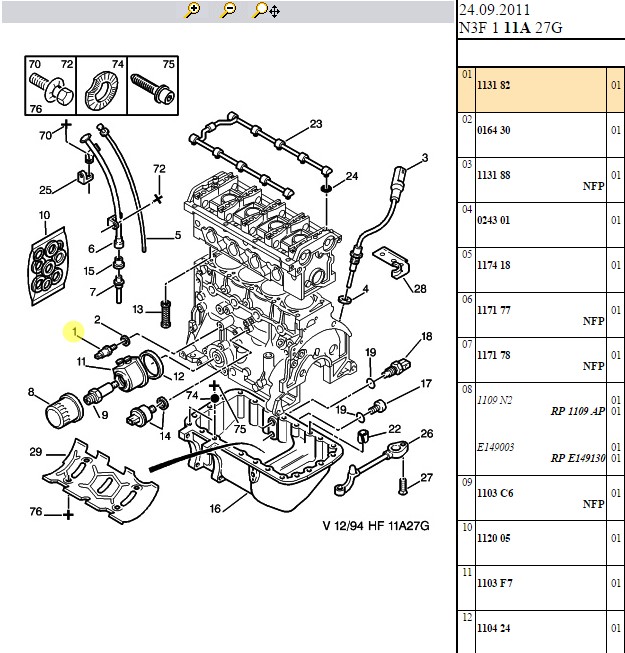625x653 pixels.
Task: Click callout number 5 dipstick tube
Action: click(x=178, y=235)
